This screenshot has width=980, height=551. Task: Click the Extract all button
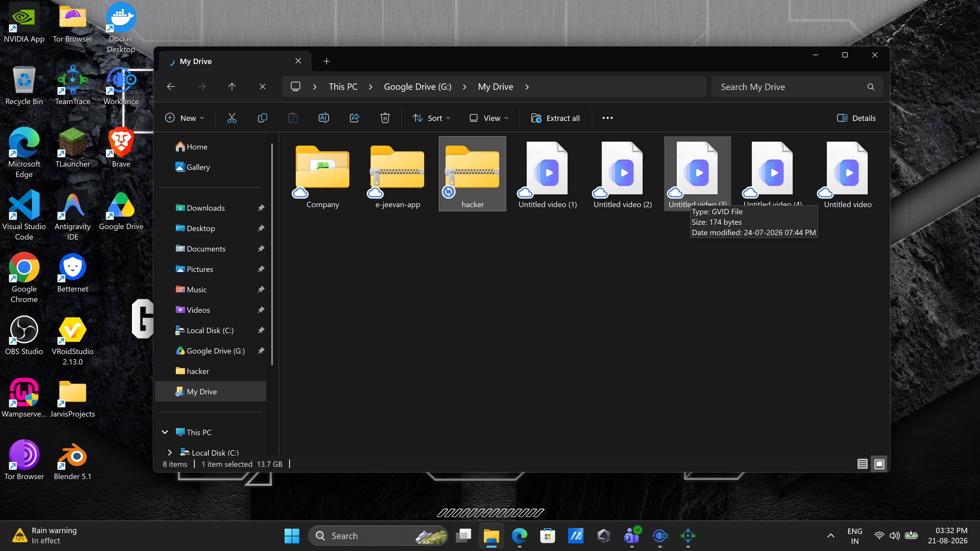pos(555,118)
